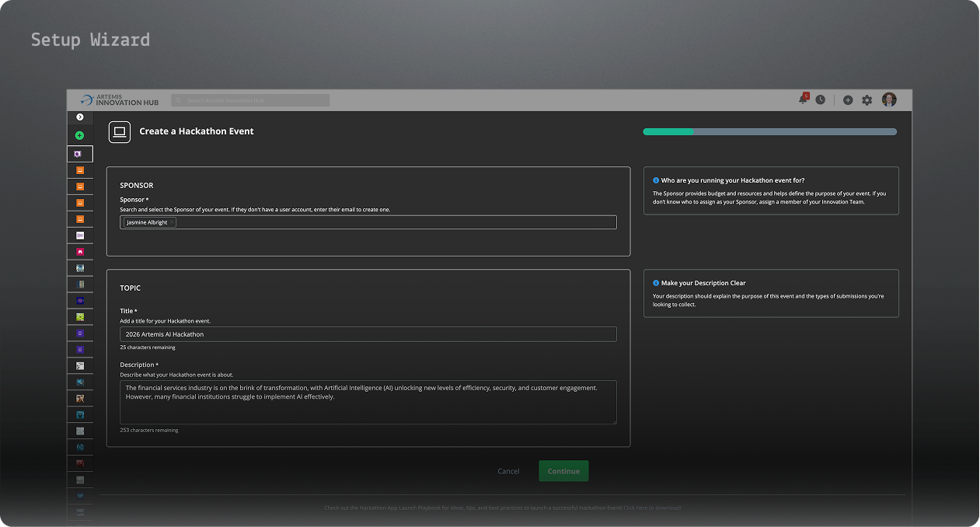Viewport: 980px width, 527px height.
Task: Click the plus icon beside the settings gear
Action: 848,100
